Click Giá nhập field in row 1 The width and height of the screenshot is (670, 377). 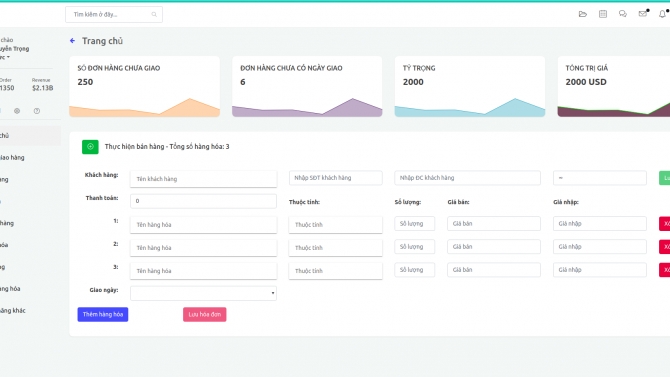(x=599, y=224)
